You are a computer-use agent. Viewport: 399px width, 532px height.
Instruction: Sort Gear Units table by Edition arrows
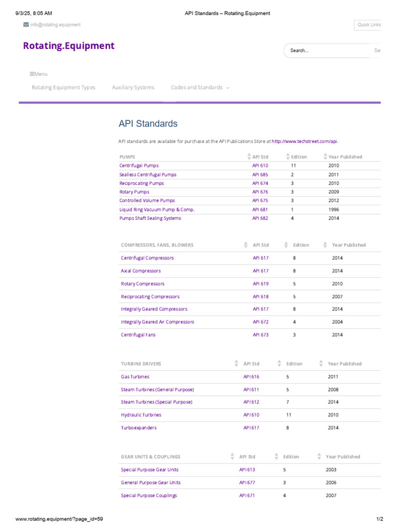click(x=276, y=457)
